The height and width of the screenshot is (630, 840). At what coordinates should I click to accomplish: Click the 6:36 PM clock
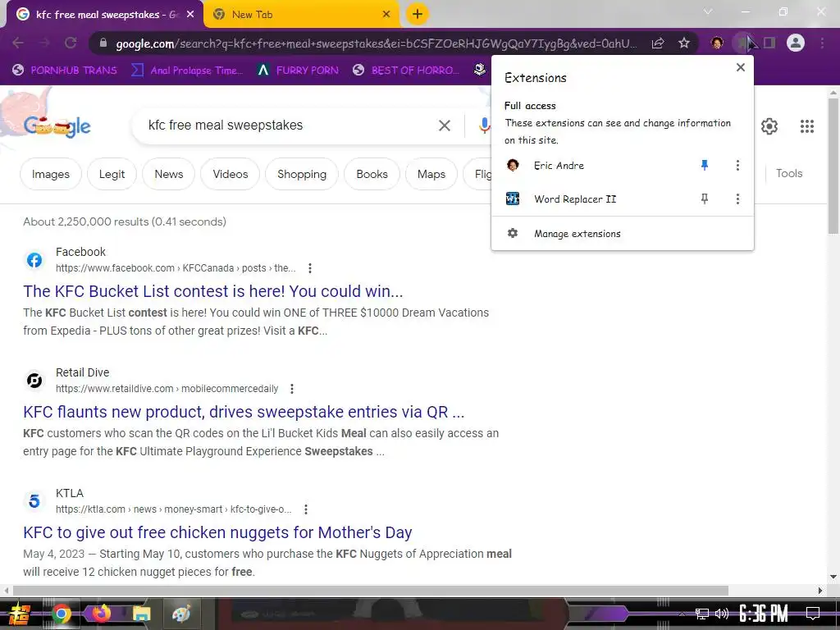click(764, 613)
